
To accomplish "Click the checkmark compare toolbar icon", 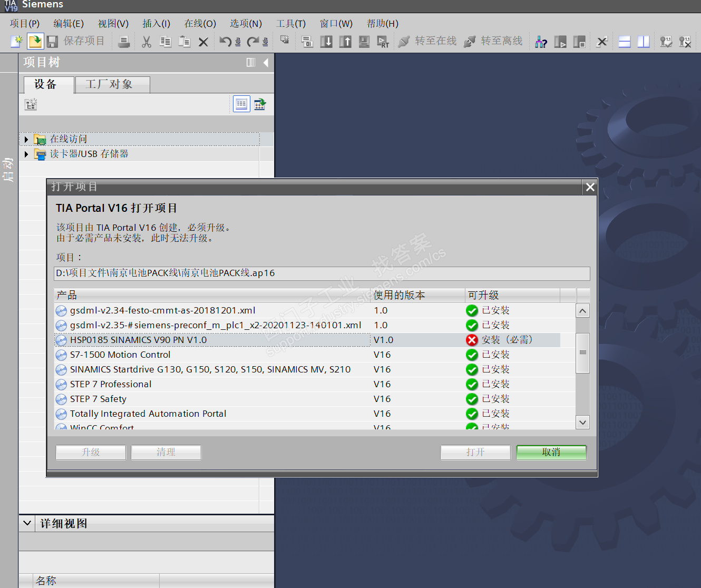I will tap(666, 42).
